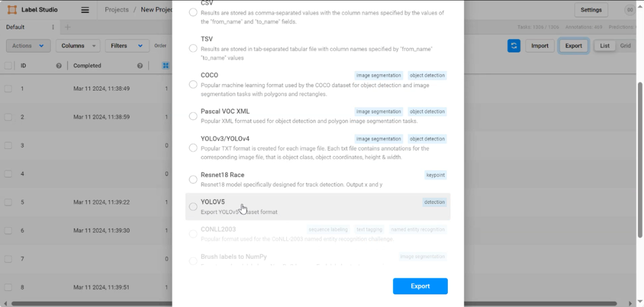Add a new tab with plus icon
644x307 pixels.
67,27
